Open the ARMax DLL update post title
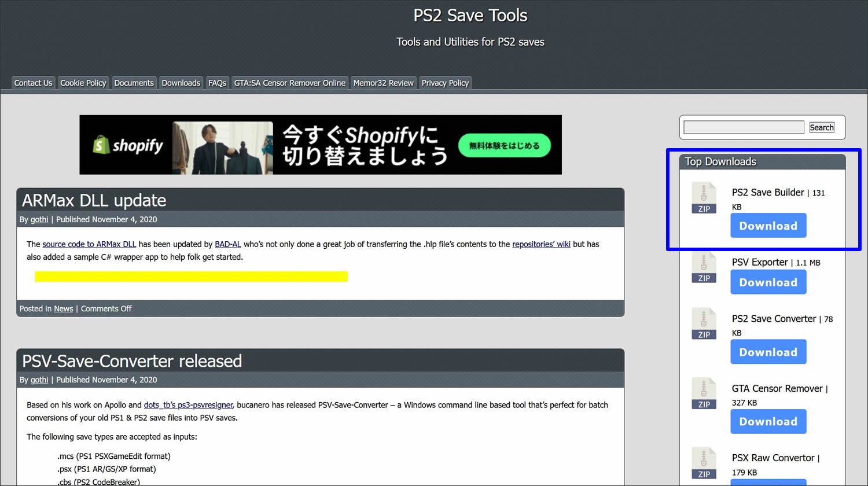 click(94, 200)
